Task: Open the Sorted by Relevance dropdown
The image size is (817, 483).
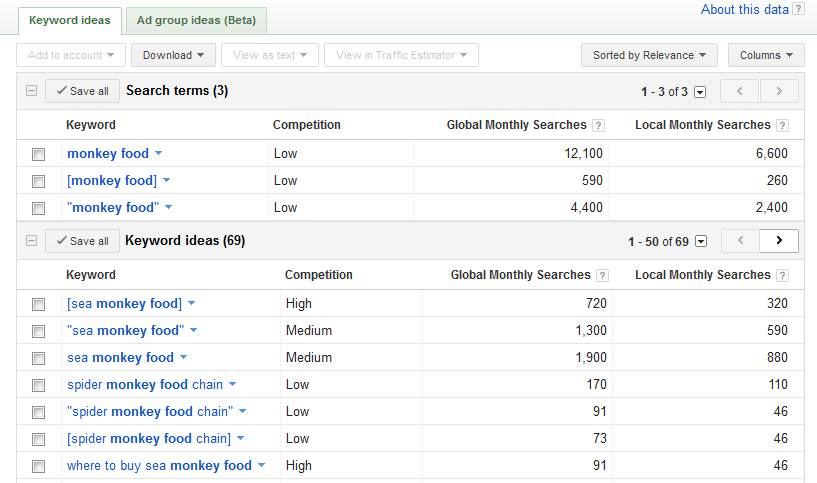Action: click(649, 56)
